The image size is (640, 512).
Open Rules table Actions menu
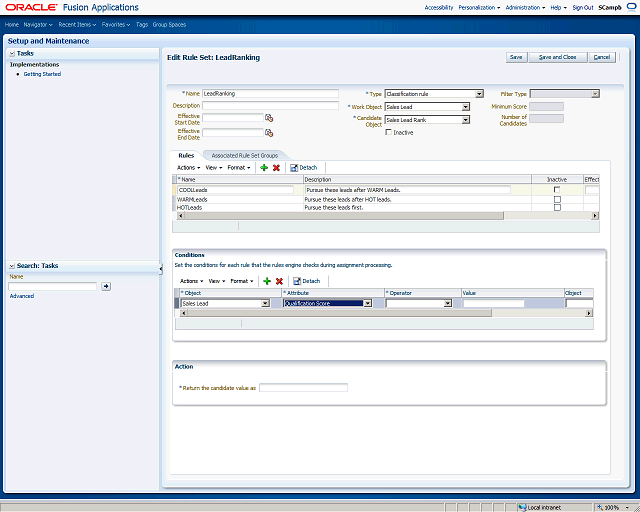coord(188,168)
